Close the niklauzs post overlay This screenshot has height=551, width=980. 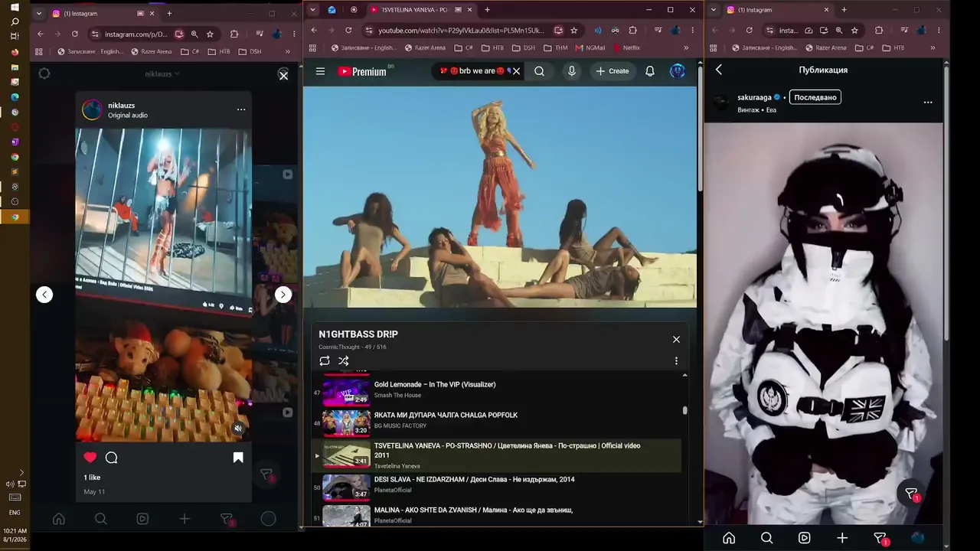(x=283, y=76)
